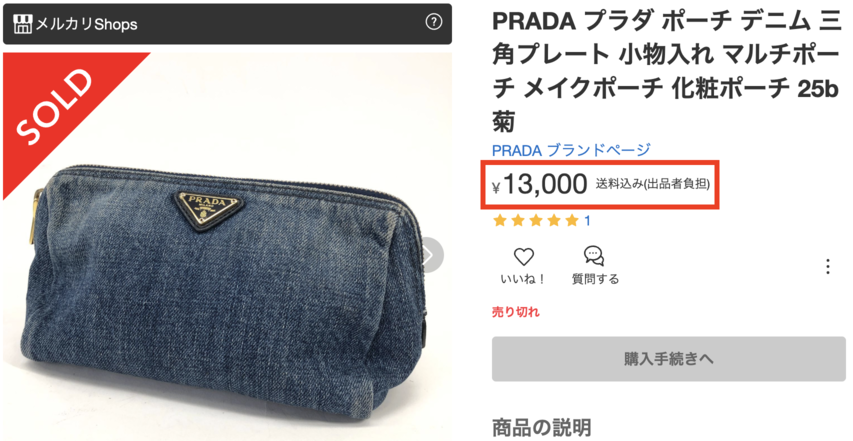Click the 商品の説明 section heading
This screenshot has height=441, width=853.
(x=541, y=427)
